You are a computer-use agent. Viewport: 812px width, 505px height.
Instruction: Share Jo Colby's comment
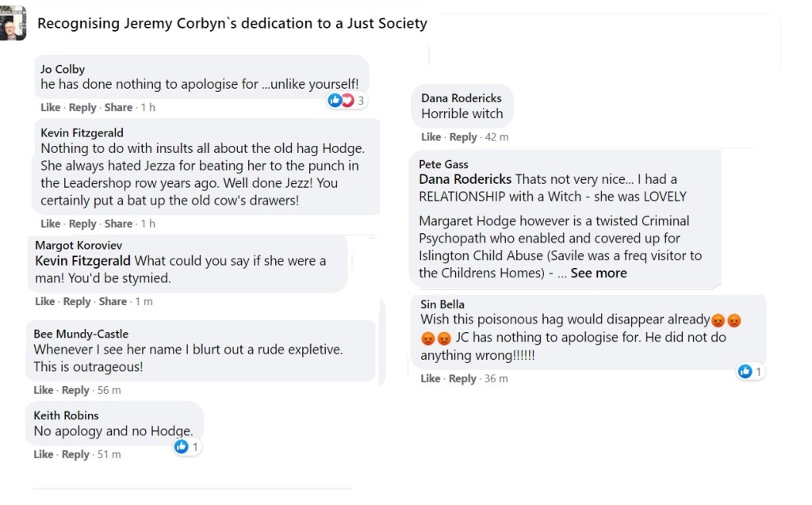pos(118,108)
